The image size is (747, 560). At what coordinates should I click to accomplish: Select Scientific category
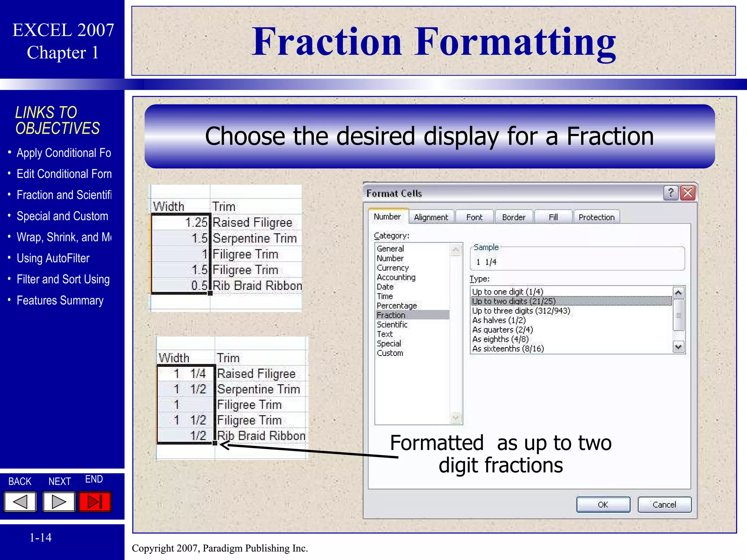pos(392,324)
